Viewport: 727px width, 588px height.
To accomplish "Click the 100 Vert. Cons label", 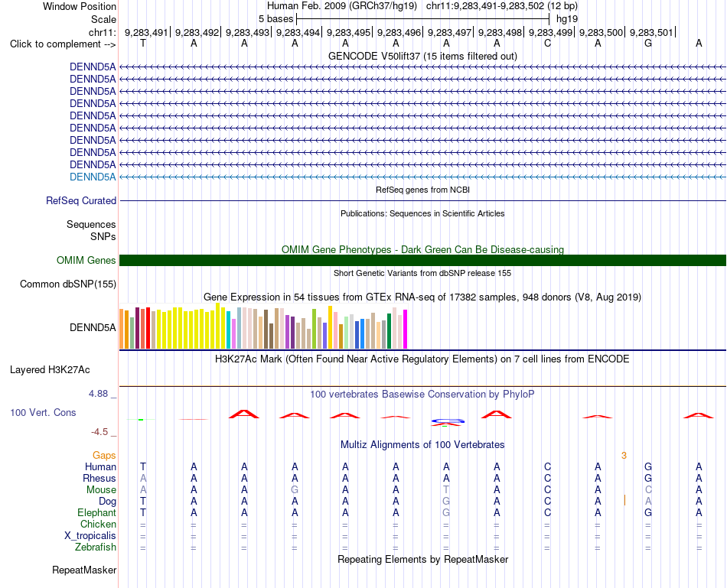I will click(43, 412).
